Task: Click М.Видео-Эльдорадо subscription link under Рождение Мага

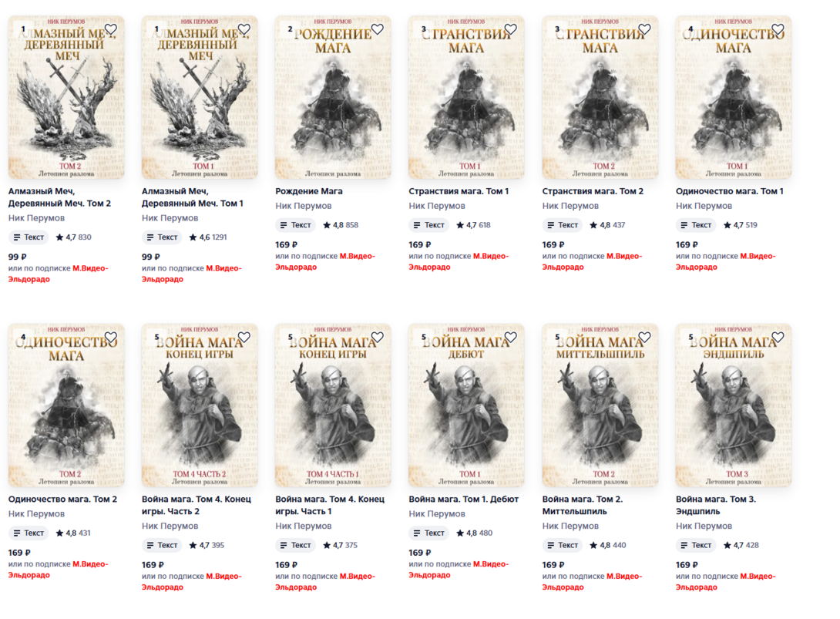Action: (325, 261)
